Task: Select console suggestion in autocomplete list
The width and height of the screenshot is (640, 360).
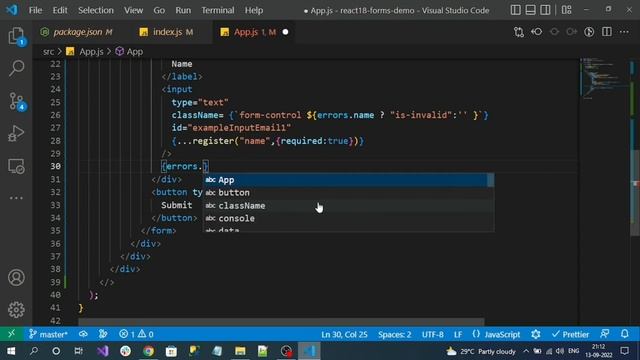Action: pos(346,218)
